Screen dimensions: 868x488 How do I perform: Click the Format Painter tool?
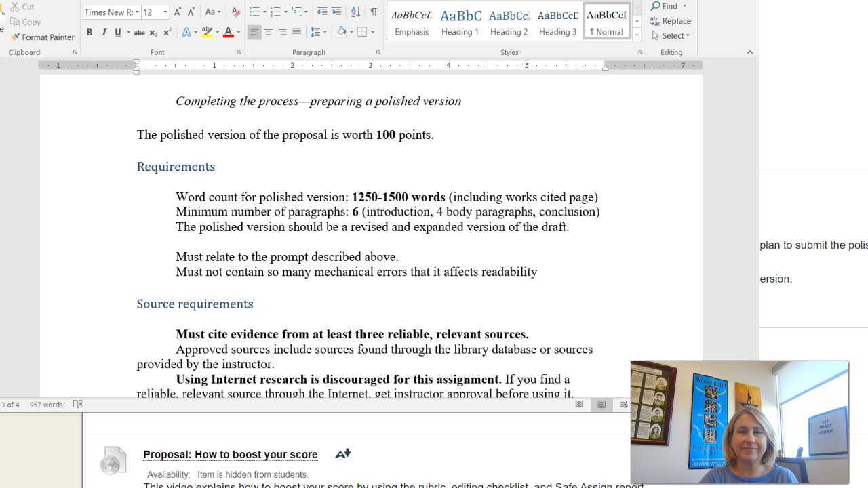(x=43, y=37)
